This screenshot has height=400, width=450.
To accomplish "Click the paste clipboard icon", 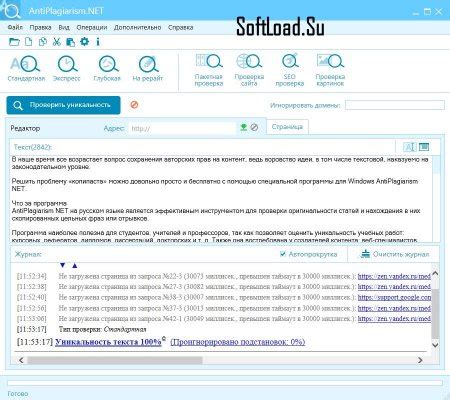I will point(70,42).
